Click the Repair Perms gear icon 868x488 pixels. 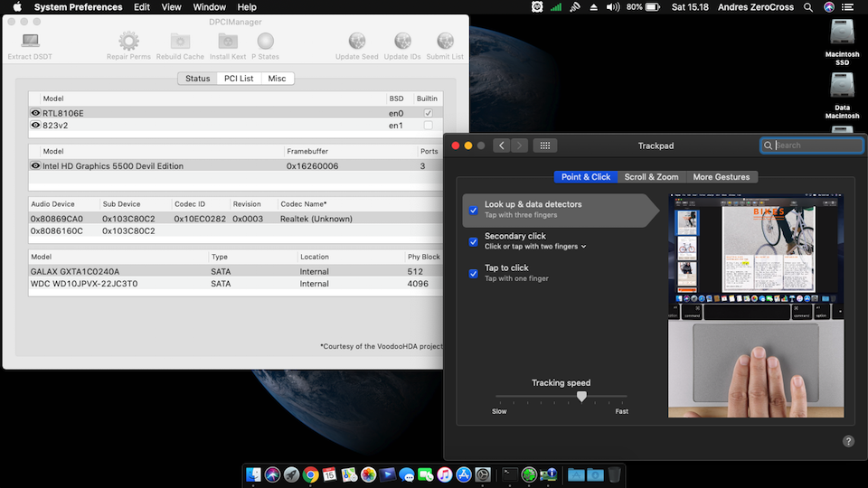click(x=128, y=42)
